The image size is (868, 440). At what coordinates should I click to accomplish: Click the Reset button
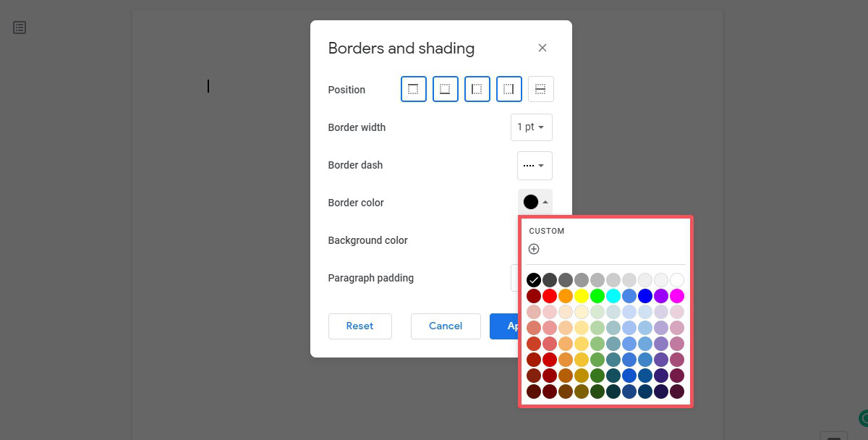tap(359, 326)
